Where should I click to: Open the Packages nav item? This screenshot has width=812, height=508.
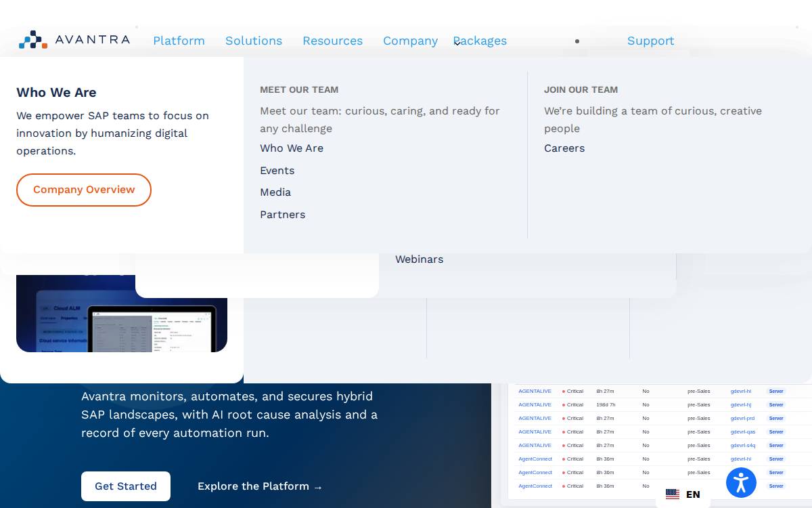pos(480,41)
